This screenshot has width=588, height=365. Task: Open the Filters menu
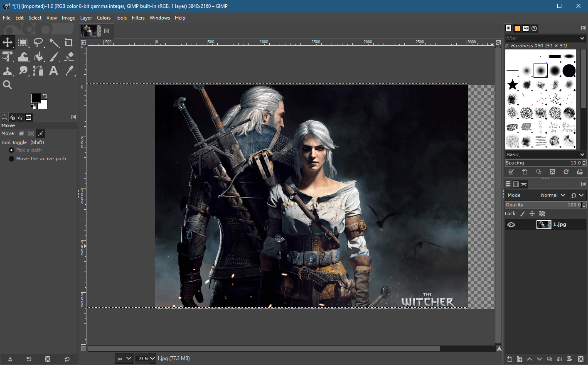point(138,18)
